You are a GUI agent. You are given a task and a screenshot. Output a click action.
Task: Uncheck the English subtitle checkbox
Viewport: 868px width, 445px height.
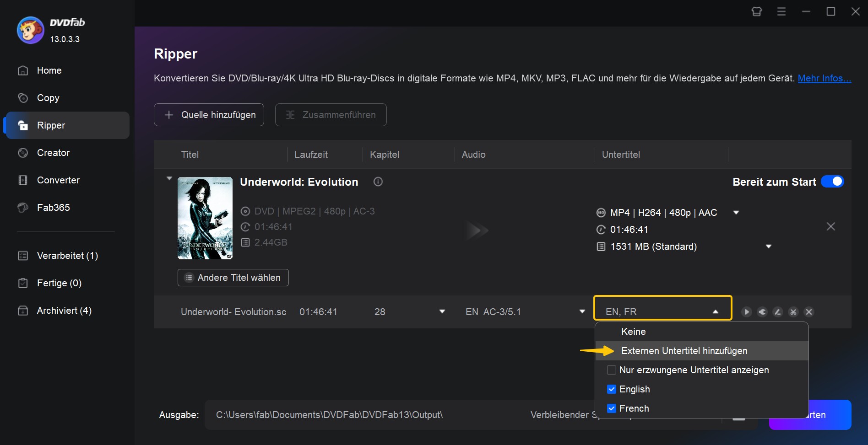pos(612,389)
